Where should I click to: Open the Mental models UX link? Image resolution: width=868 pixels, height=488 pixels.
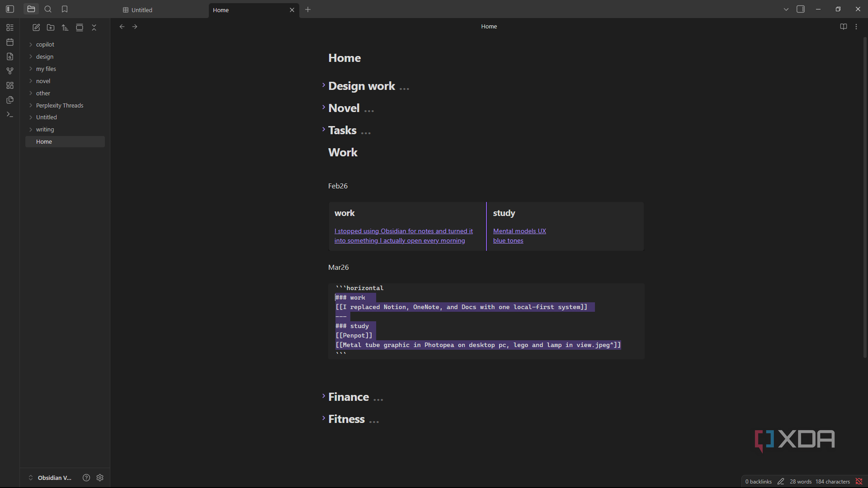pyautogui.click(x=519, y=231)
